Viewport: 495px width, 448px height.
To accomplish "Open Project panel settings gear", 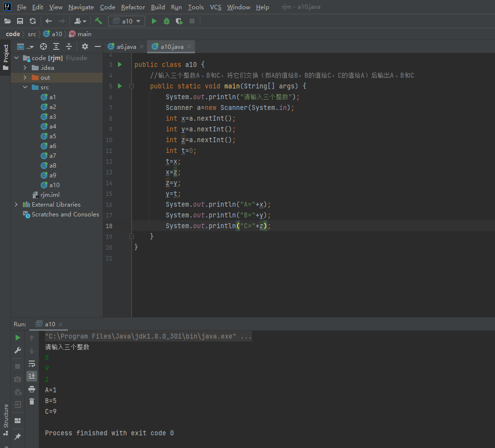I will (85, 46).
